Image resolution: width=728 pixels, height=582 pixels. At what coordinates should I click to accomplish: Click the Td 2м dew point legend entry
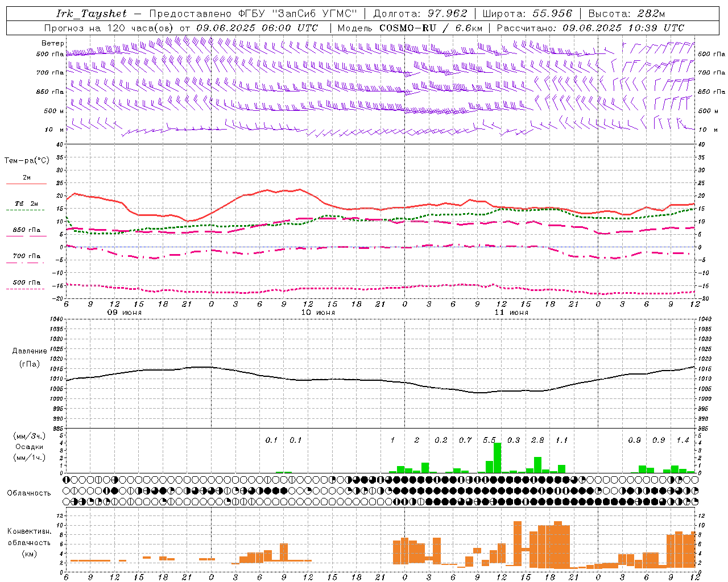27,203
